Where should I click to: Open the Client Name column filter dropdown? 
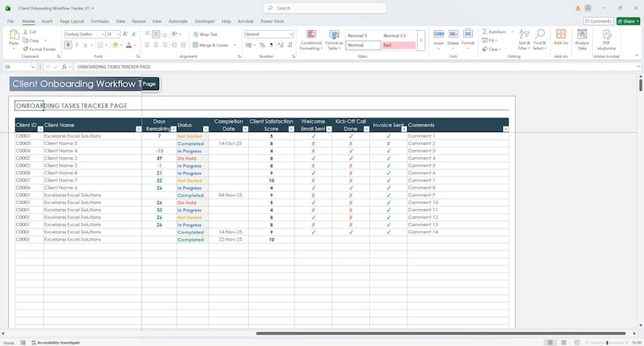[139, 129]
